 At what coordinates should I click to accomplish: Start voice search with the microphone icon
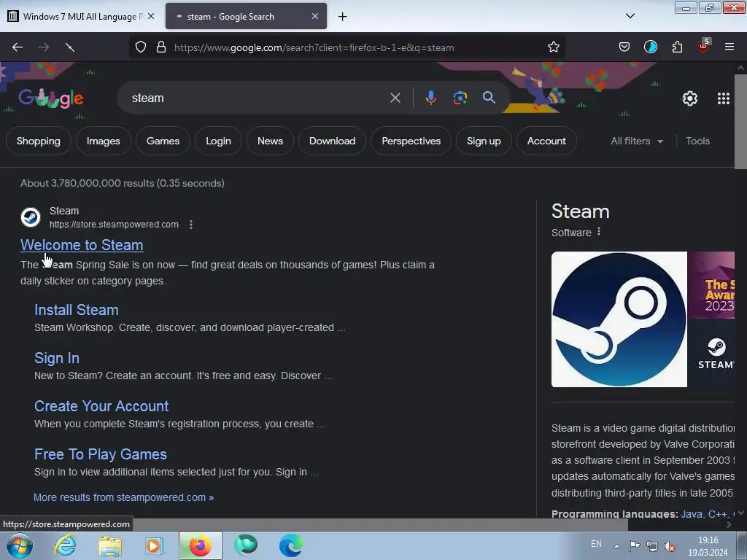[x=430, y=98]
